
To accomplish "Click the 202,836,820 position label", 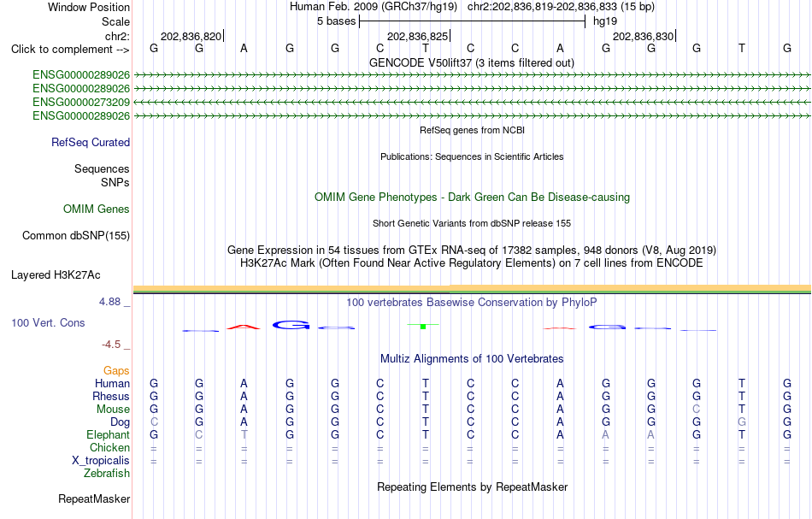I will (x=191, y=36).
